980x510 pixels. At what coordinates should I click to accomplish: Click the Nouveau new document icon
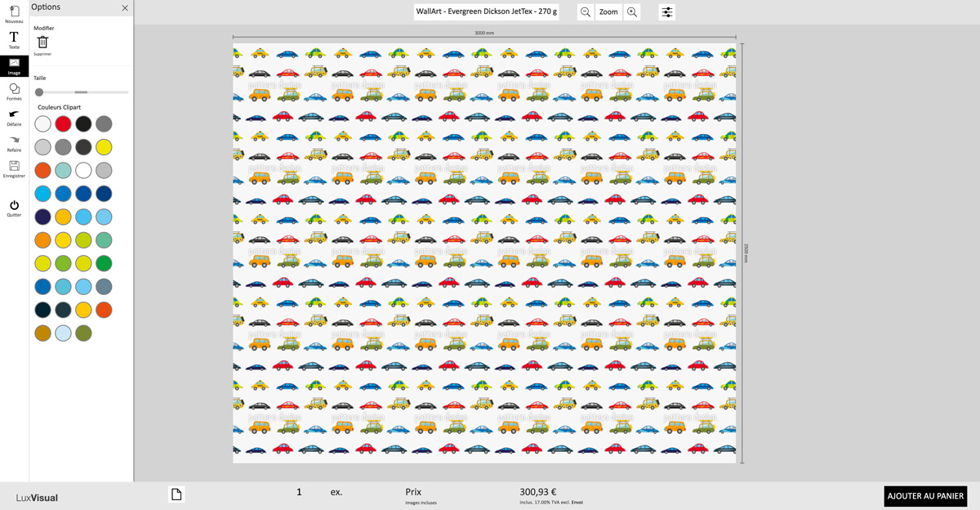[x=14, y=11]
